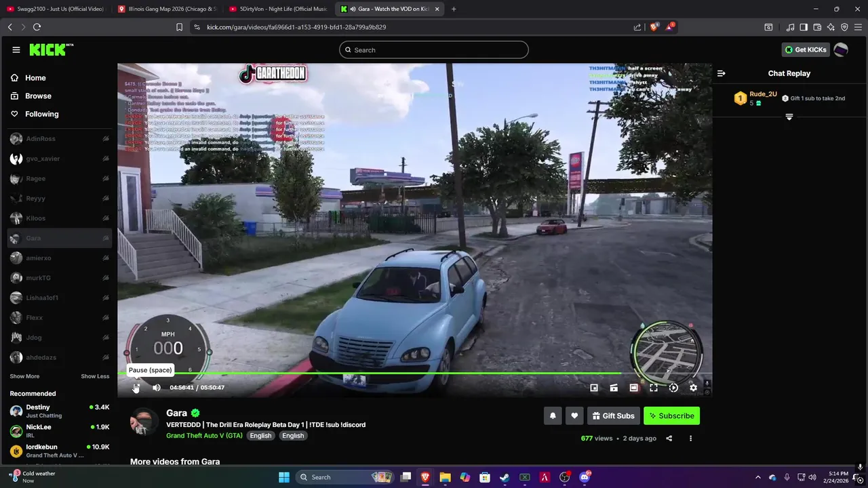The image size is (868, 488).
Task: Open Home in the sidebar
Action: tap(28, 78)
